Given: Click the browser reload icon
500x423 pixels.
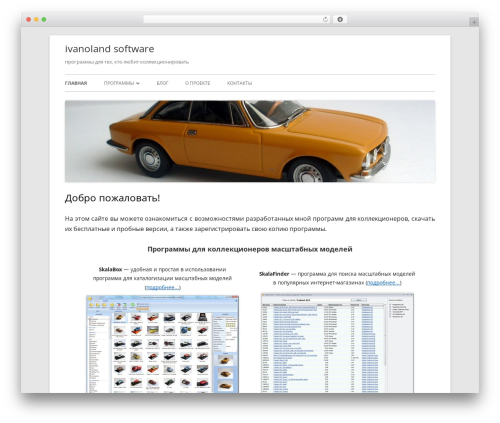Looking at the screenshot, I should (325, 19).
